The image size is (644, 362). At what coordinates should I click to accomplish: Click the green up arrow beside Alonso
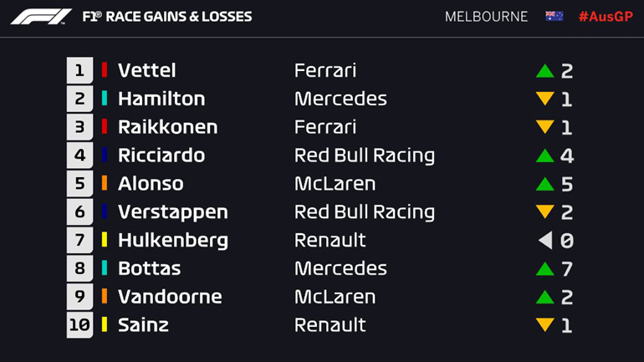click(x=545, y=184)
